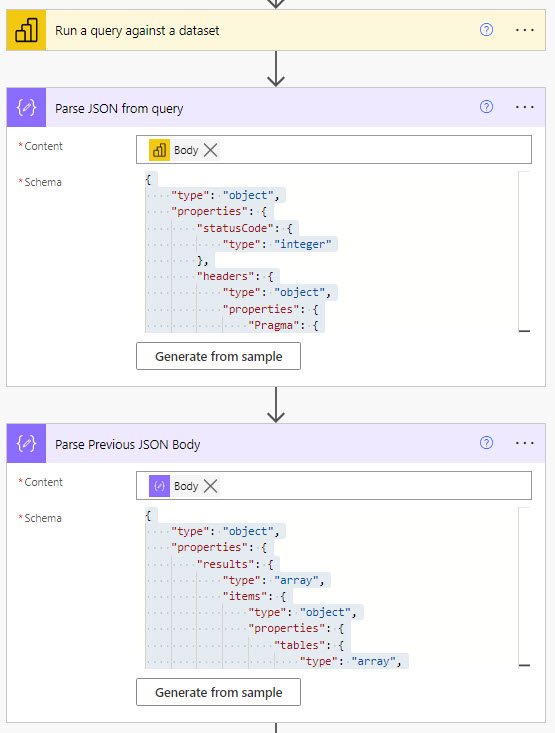555x733 pixels.
Task: Open help for Run a query step
Action: tap(486, 30)
